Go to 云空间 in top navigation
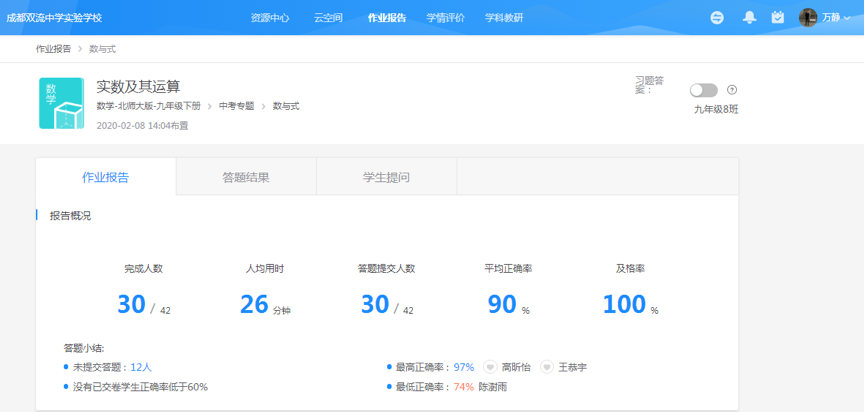The width and height of the screenshot is (864, 412). [x=328, y=18]
